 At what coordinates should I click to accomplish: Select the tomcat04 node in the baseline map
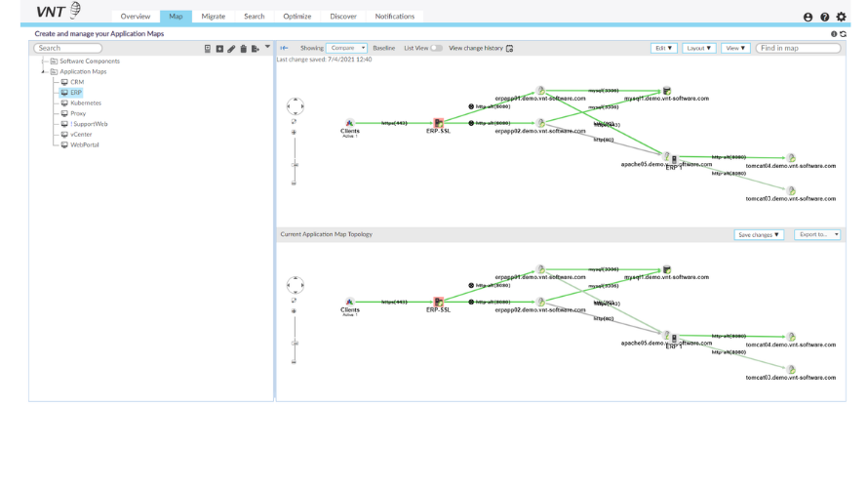tap(792, 158)
